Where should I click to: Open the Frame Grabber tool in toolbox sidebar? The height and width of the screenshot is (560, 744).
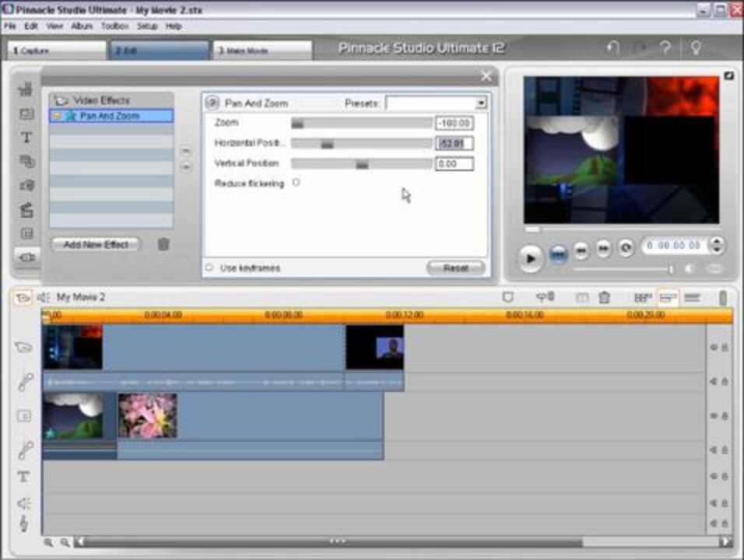26,185
